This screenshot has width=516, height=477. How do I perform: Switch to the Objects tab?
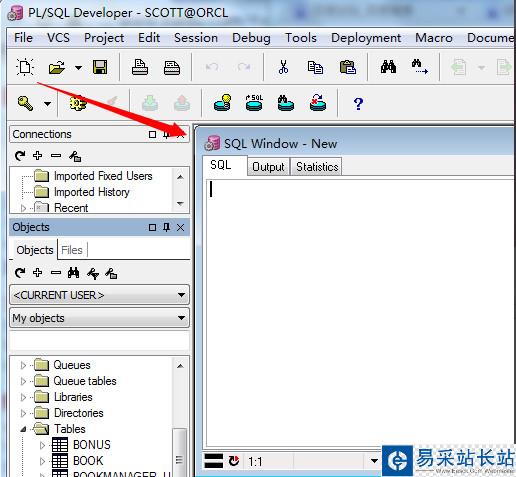(35, 250)
